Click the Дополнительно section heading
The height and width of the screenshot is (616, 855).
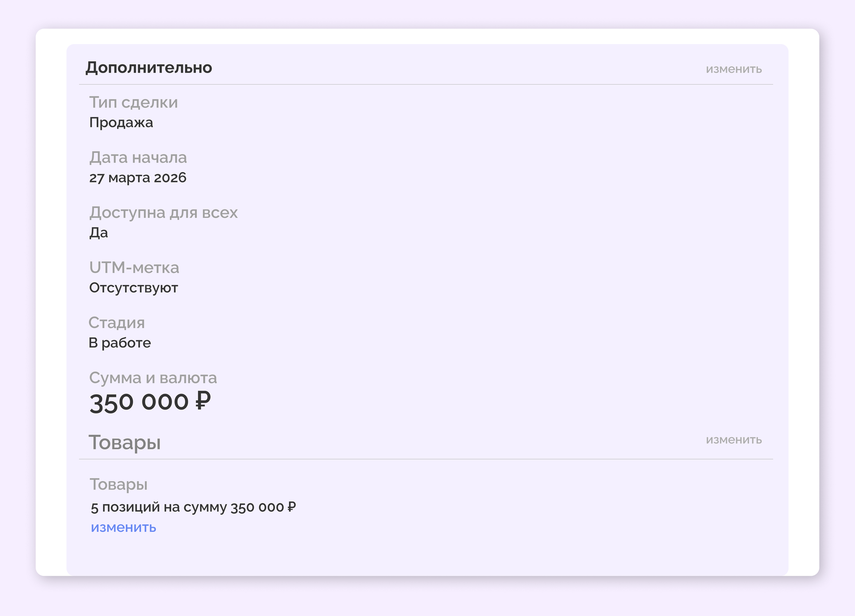pyautogui.click(x=149, y=68)
